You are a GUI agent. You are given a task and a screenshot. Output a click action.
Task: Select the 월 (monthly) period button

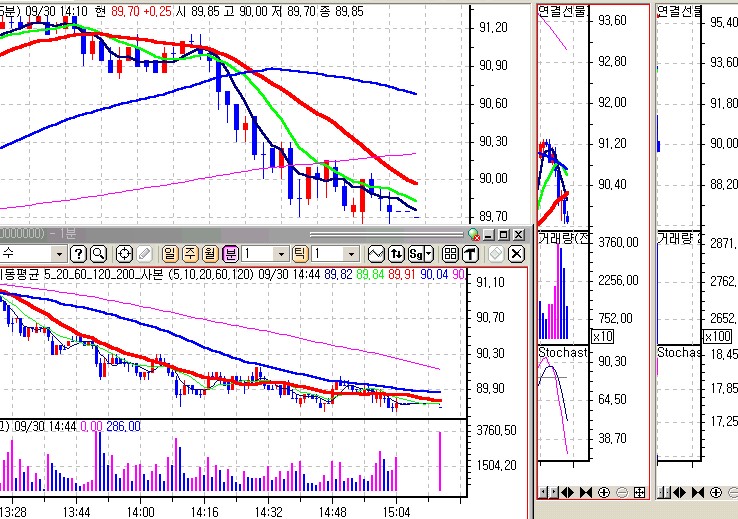[x=210, y=254]
